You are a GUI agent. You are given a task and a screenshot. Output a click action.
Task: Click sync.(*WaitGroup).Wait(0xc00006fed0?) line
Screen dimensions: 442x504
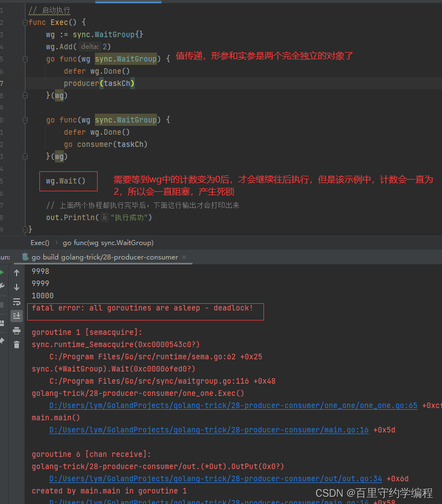[114, 369]
